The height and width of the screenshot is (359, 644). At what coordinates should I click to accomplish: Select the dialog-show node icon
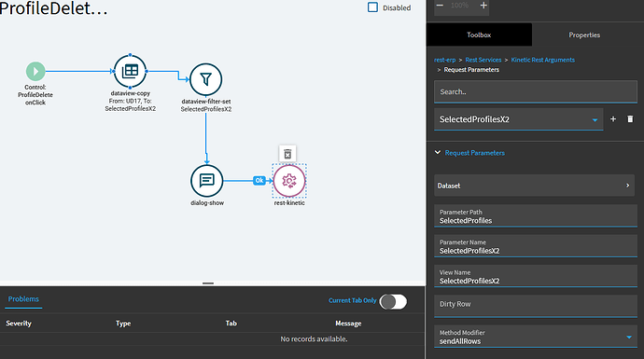pyautogui.click(x=207, y=181)
